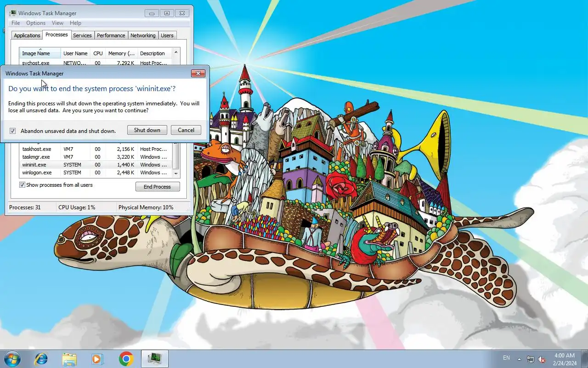Click the process list scroll down arrow

click(x=175, y=173)
